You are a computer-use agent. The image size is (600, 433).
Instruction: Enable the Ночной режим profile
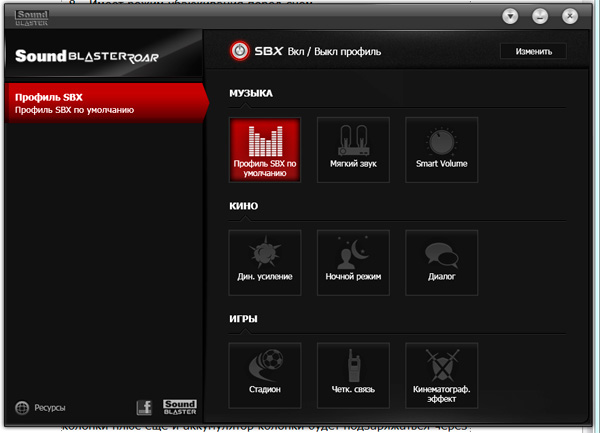[x=353, y=262]
